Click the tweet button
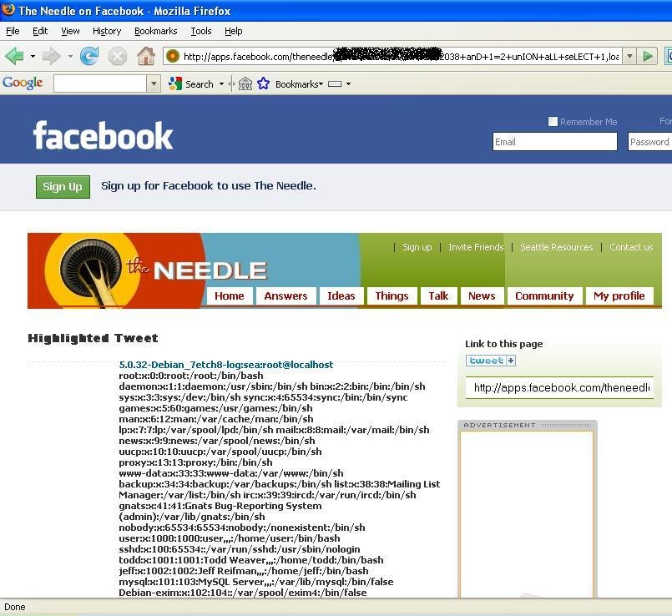The width and height of the screenshot is (672, 616). (x=487, y=361)
